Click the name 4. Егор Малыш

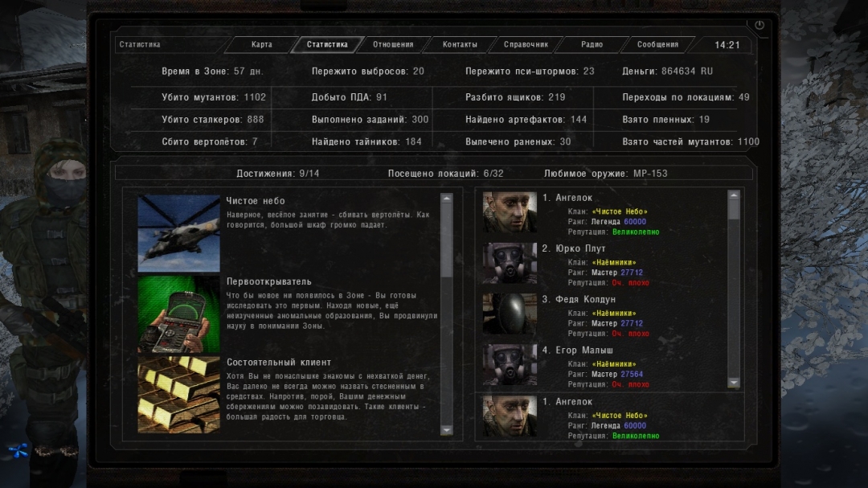coord(577,351)
